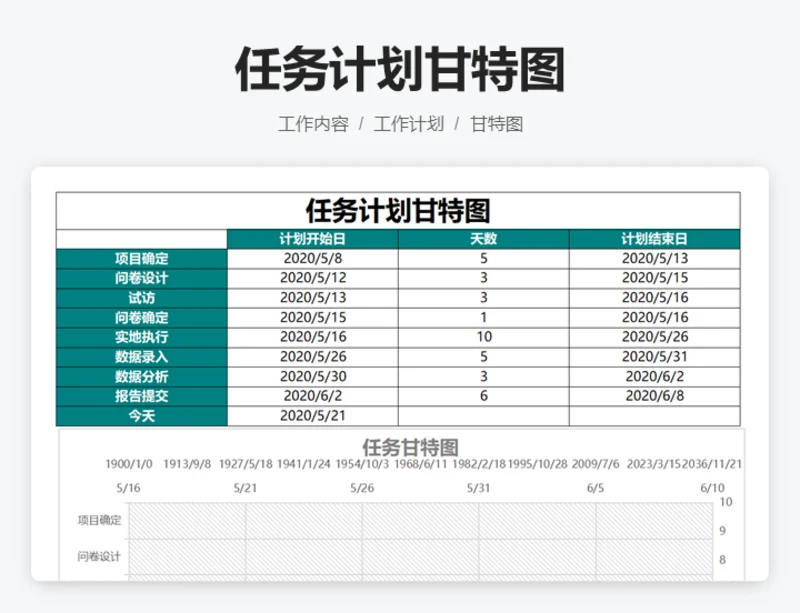Click end date 2020/5/13 for 项目确定
This screenshot has height=613, width=800.
coord(655,259)
